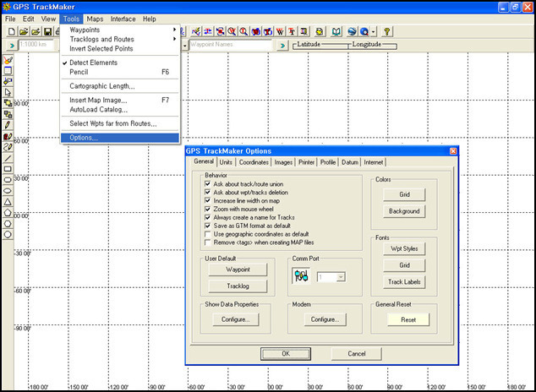Screen dimensions: 536x392
Task: Click the magnifier globe icon beside the dropdown arrow
Action: [x=364, y=32]
